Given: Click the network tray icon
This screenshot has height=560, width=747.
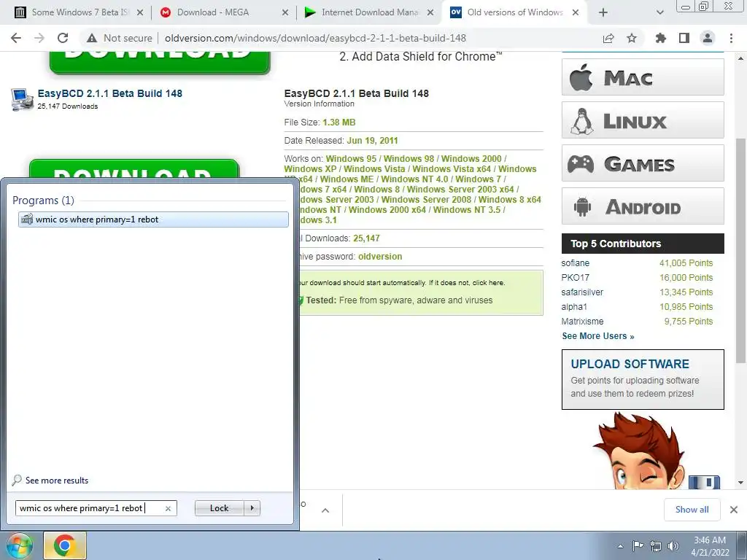Looking at the screenshot, I should [656, 546].
